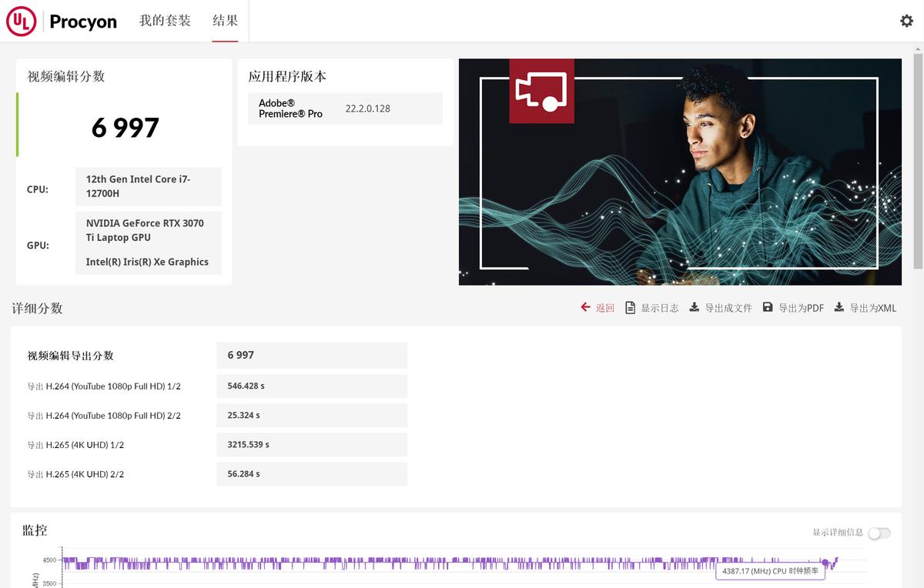Click the red 返回 back arrow icon

point(585,307)
